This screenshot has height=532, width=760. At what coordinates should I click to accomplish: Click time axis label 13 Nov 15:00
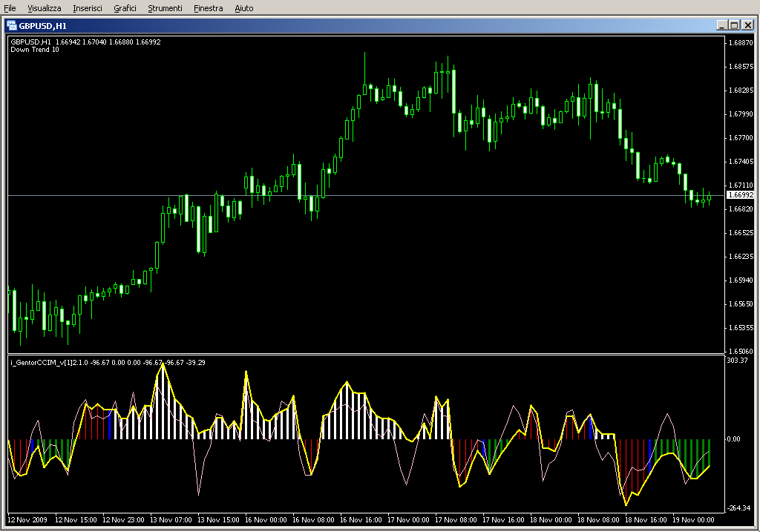point(218,520)
